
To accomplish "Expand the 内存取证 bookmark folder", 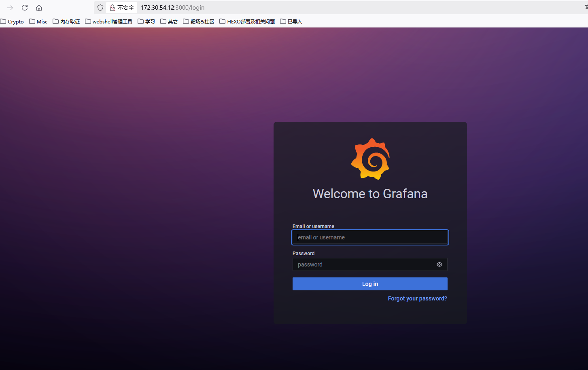I will pos(66,21).
